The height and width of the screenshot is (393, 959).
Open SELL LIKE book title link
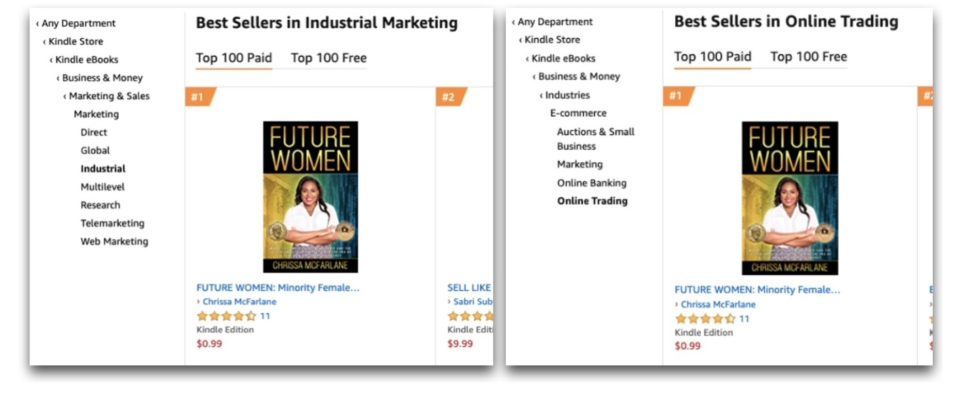[469, 287]
